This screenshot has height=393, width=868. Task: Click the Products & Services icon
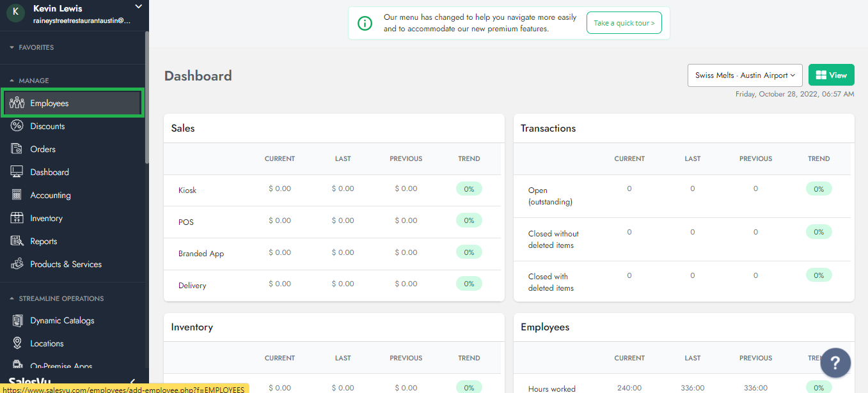tap(17, 265)
